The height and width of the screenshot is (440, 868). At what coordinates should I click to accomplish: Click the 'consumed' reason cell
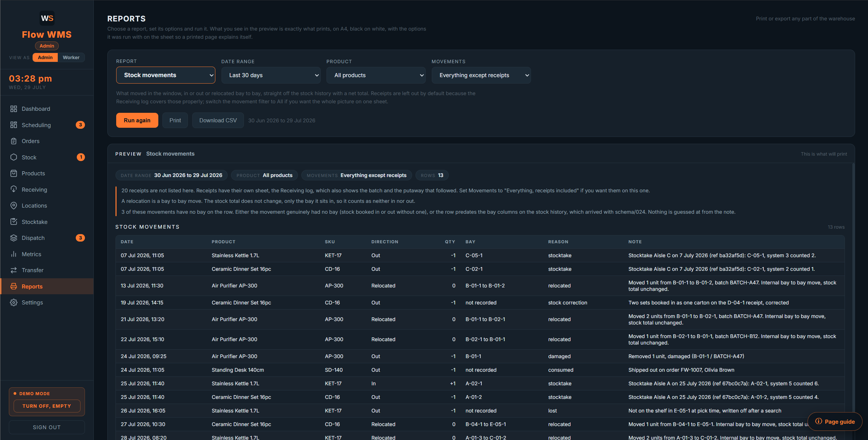pyautogui.click(x=561, y=370)
